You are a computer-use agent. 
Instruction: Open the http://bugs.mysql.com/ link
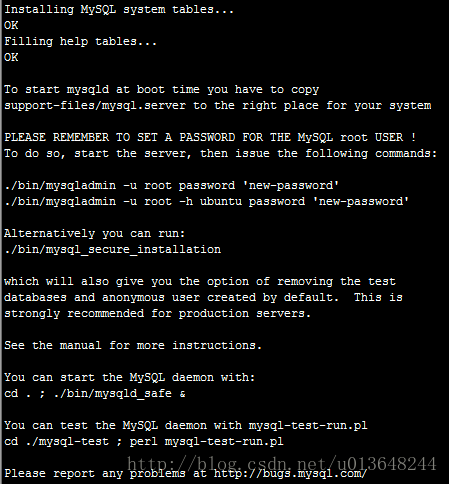290,474
